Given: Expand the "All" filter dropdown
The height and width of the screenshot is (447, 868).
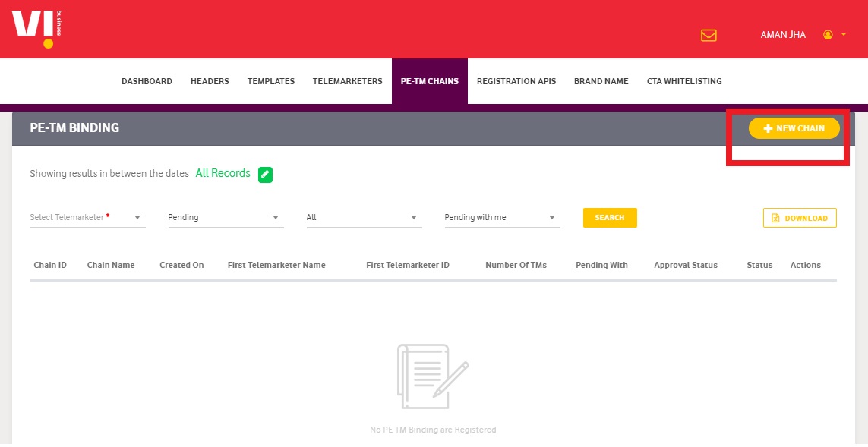Looking at the screenshot, I should [x=362, y=217].
